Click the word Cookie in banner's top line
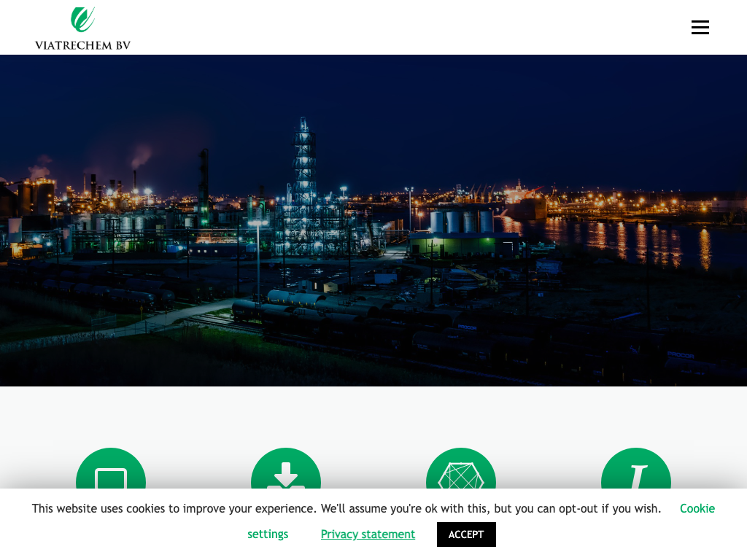 coord(697,508)
